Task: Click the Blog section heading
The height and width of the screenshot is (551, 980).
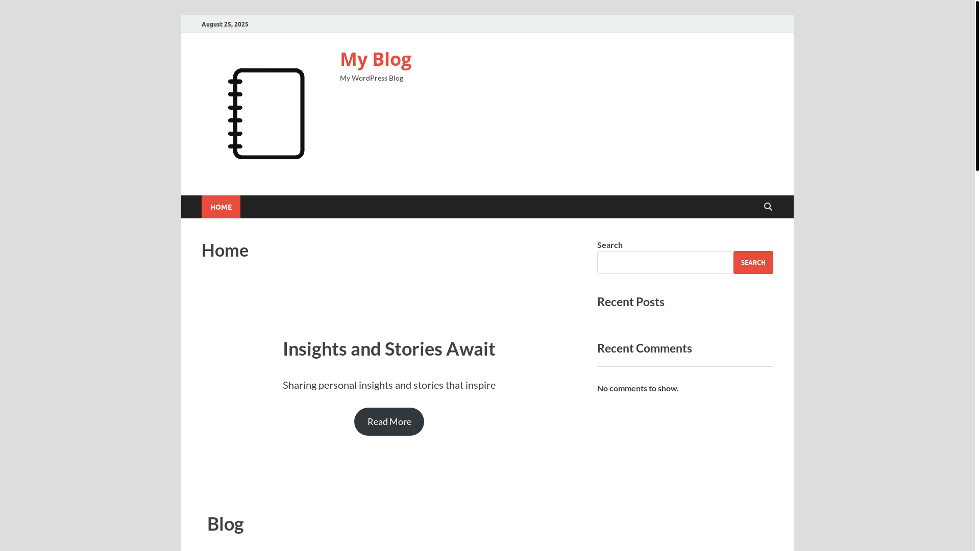Action: coord(226,524)
